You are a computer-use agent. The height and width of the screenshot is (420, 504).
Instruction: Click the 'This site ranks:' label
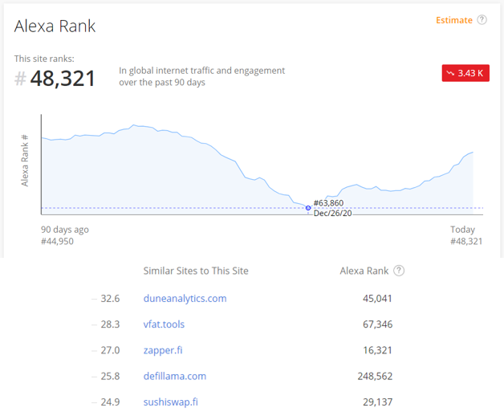pyautogui.click(x=44, y=59)
